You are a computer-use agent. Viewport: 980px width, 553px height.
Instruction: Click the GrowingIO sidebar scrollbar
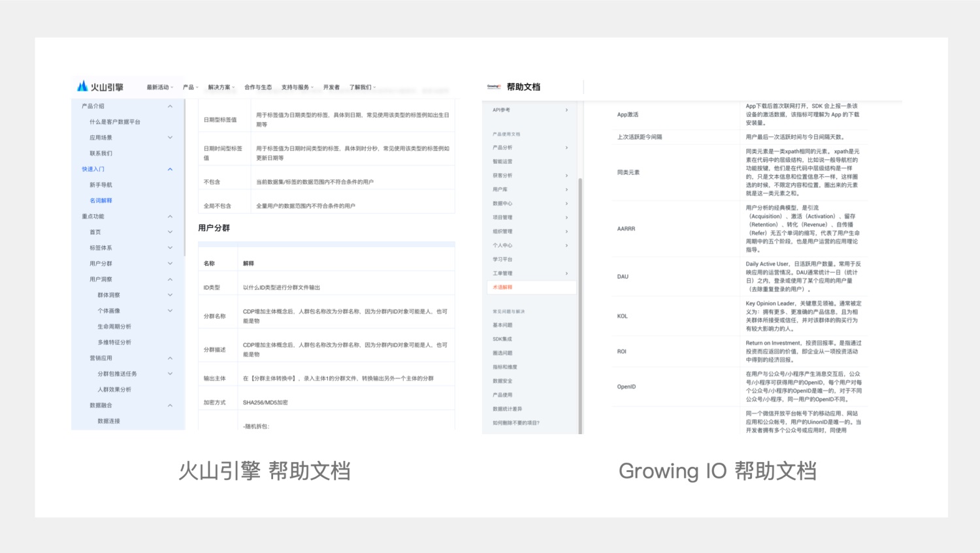pos(580,305)
